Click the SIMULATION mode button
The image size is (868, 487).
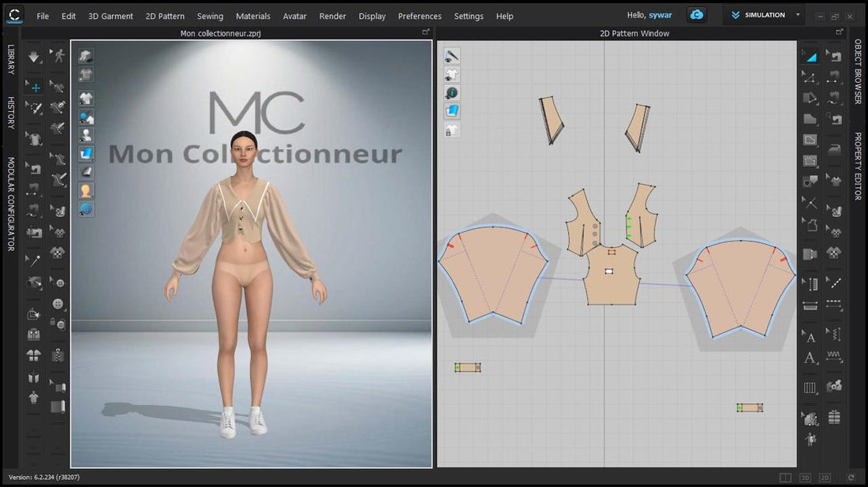coord(758,15)
